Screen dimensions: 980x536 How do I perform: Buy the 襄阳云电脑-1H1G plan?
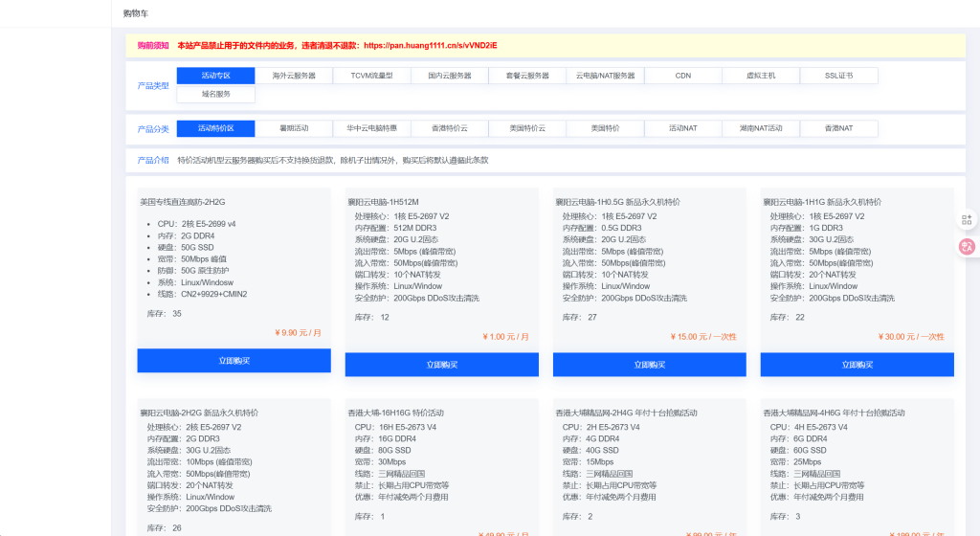click(857, 365)
